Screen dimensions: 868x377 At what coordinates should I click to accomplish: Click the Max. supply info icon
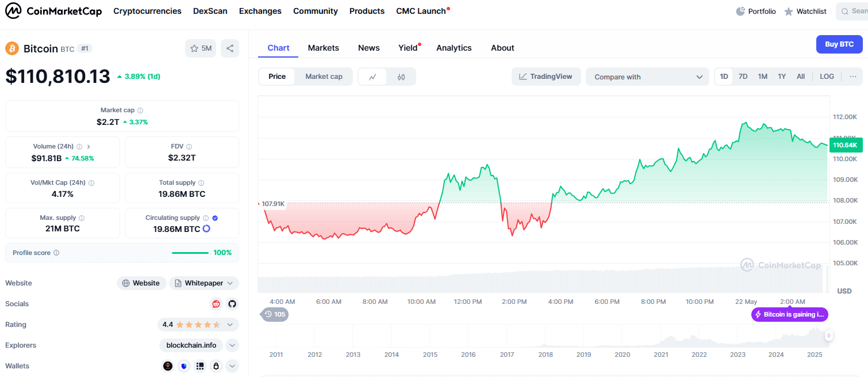tap(82, 219)
